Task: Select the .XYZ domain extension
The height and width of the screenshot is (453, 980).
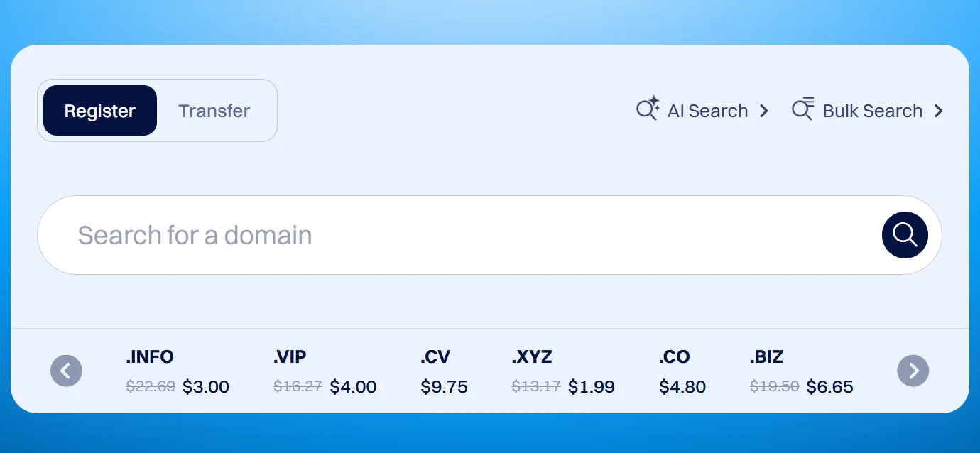Action: click(x=532, y=356)
